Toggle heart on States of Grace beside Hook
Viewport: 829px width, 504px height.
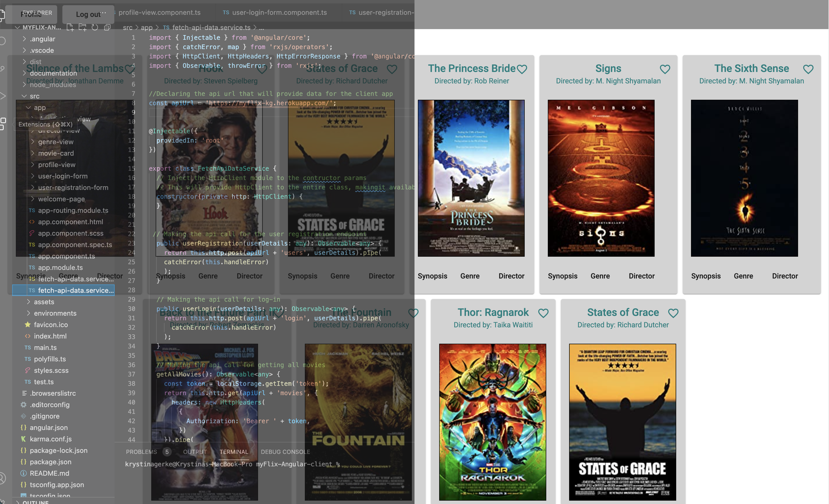[x=392, y=69]
